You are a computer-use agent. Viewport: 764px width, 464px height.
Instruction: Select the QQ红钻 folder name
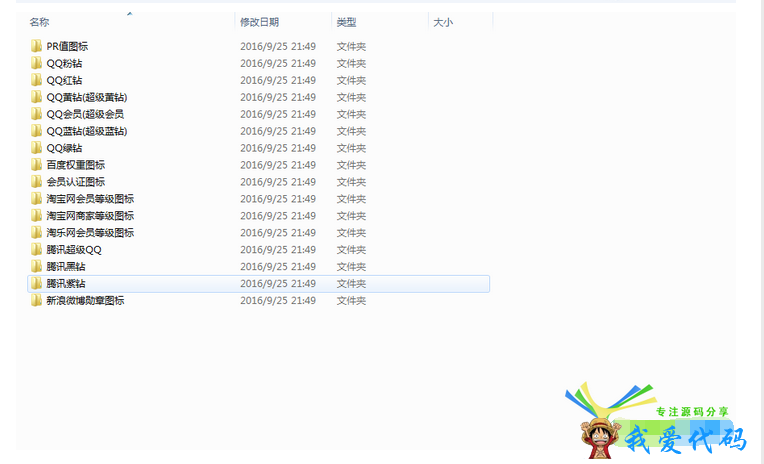64,80
